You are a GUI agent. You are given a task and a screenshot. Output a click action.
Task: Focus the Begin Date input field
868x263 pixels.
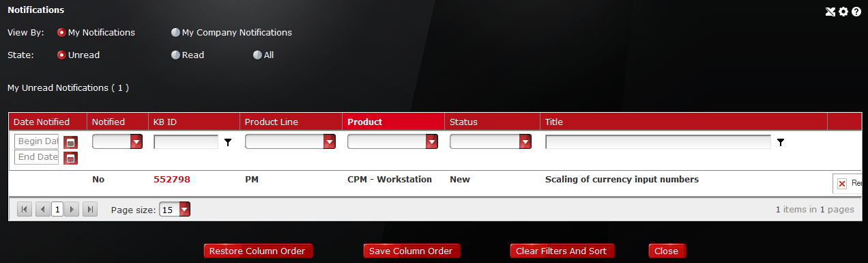point(38,141)
